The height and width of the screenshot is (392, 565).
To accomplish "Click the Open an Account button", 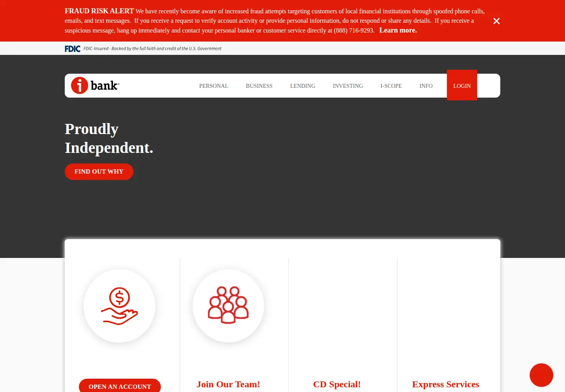I will point(120,386).
